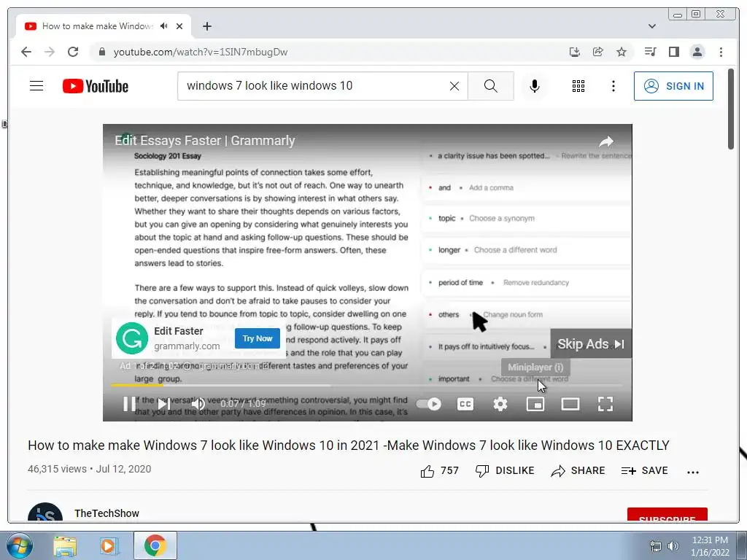Toggle the autoplay switch

click(429, 404)
